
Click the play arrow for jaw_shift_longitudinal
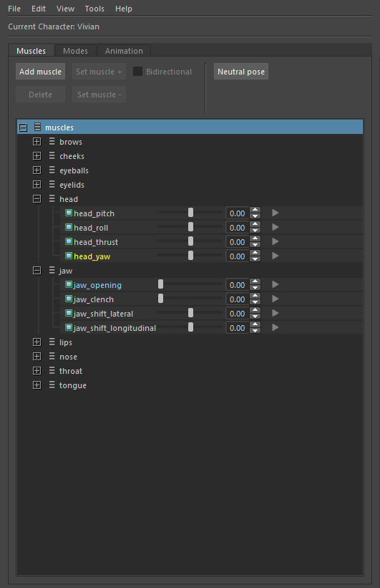(275, 328)
